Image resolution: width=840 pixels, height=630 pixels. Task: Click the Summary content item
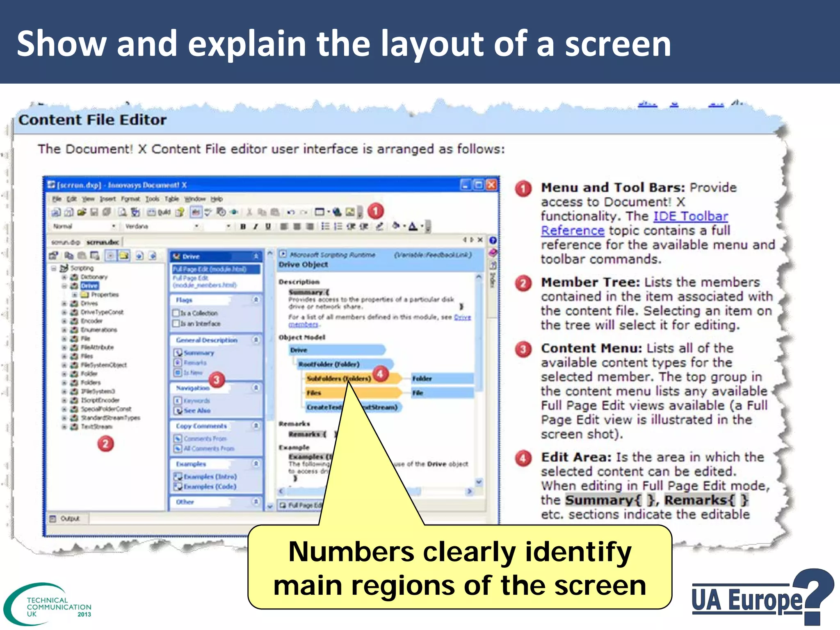[x=194, y=352]
